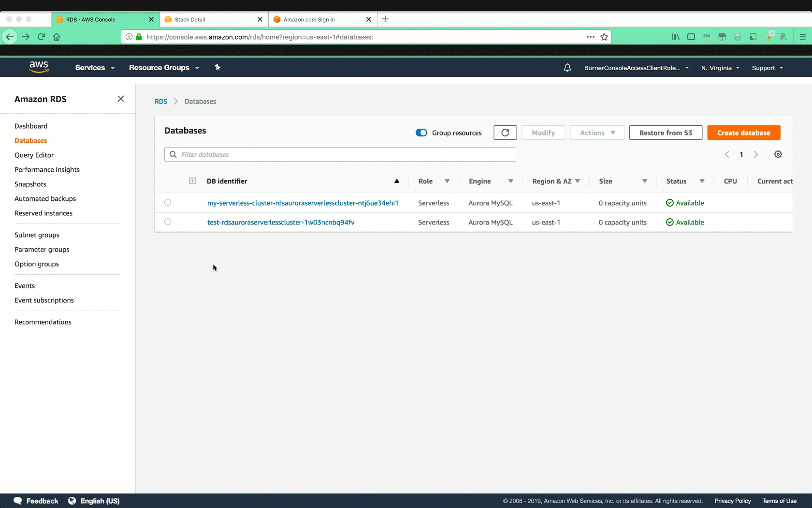Open Parameter groups in sidebar
Image resolution: width=812 pixels, height=508 pixels.
(x=42, y=249)
